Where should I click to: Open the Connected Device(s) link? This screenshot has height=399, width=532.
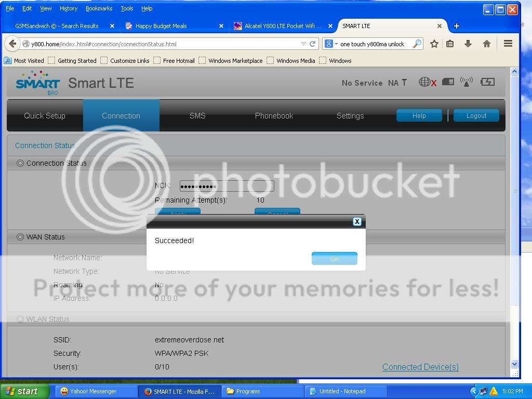pyautogui.click(x=420, y=367)
